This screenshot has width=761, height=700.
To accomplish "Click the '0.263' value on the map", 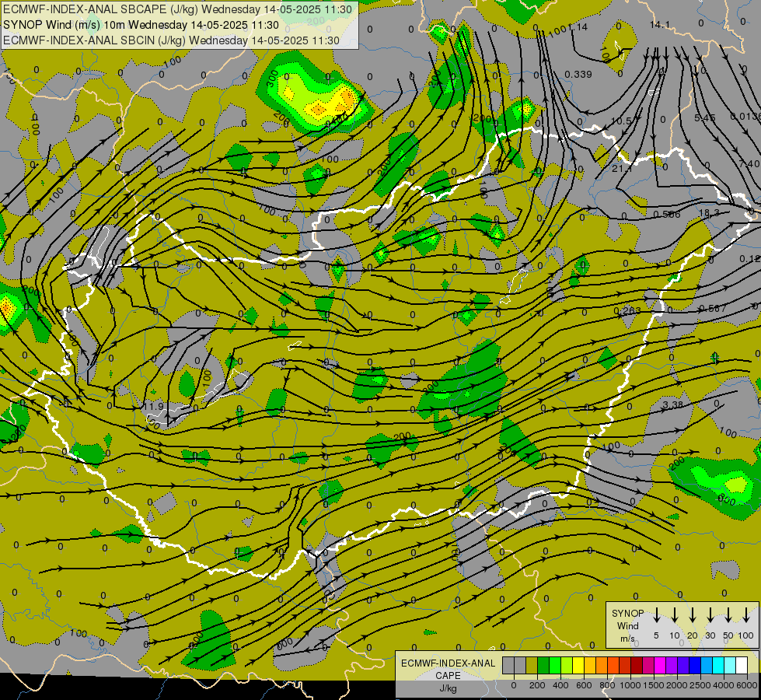I will point(627,310).
